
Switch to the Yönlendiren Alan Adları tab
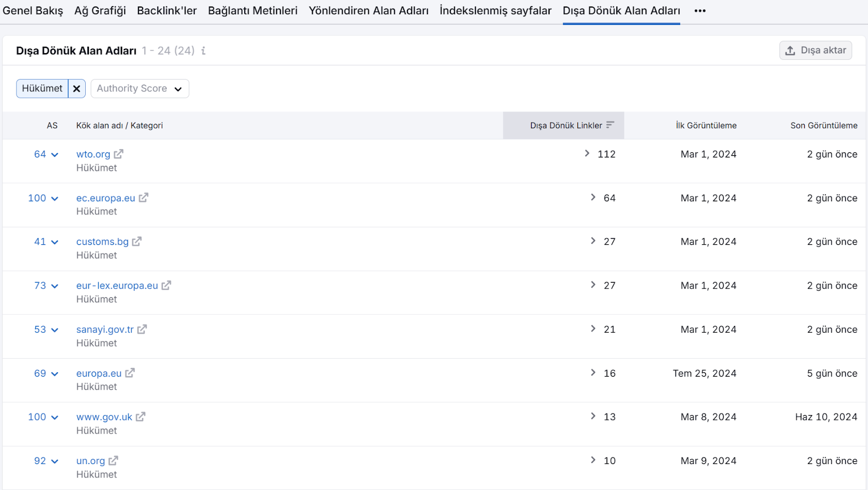tap(369, 11)
